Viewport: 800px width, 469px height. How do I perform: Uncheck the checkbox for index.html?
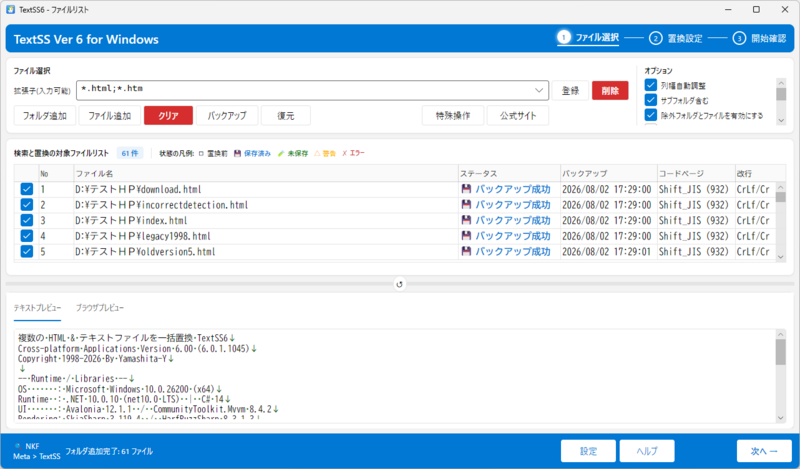(27, 220)
